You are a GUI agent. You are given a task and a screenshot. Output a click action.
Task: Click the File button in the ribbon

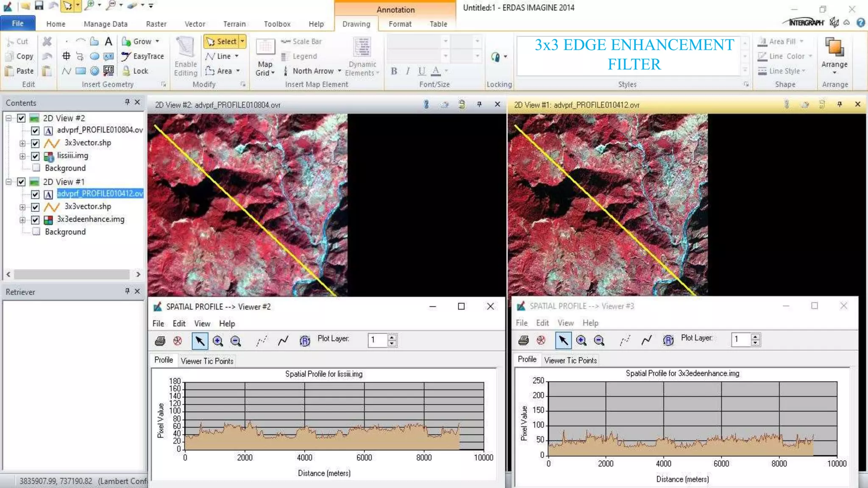[18, 23]
